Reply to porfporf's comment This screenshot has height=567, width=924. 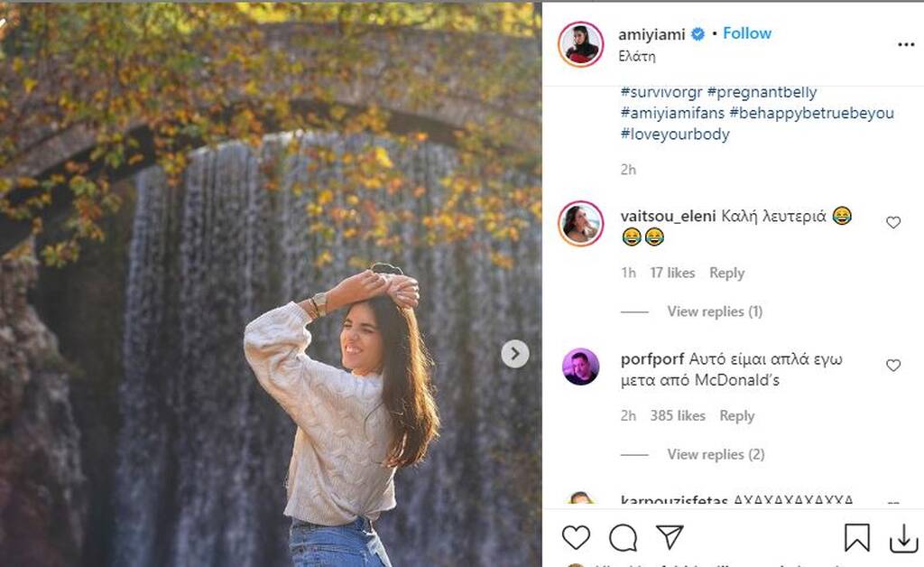point(736,415)
